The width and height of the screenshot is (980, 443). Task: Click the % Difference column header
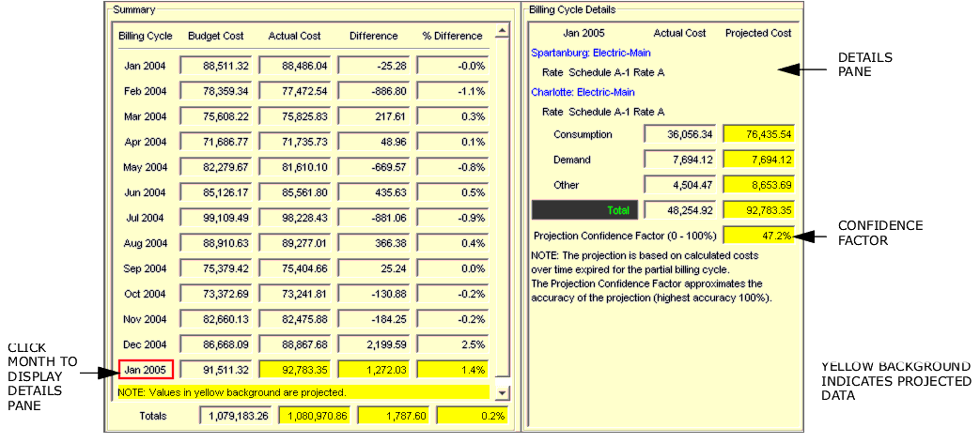pos(452,37)
